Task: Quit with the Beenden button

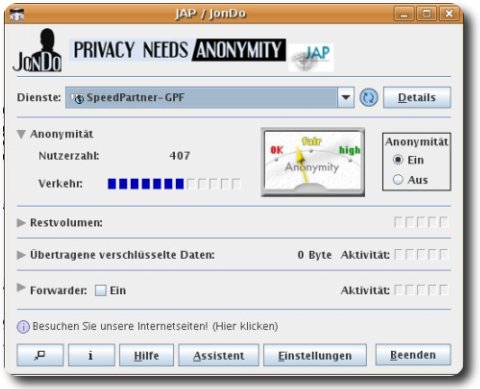Action: pos(413,355)
